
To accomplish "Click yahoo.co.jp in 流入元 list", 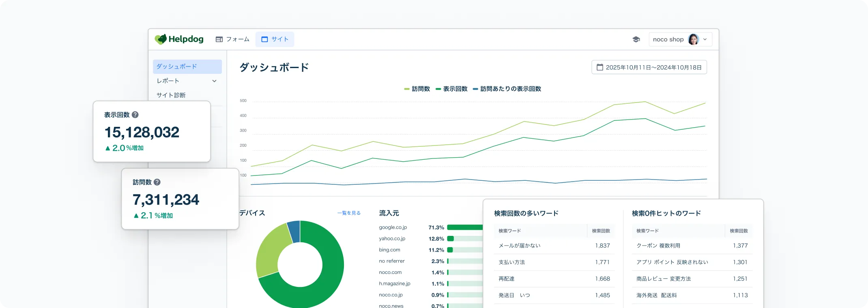I will tap(392, 239).
